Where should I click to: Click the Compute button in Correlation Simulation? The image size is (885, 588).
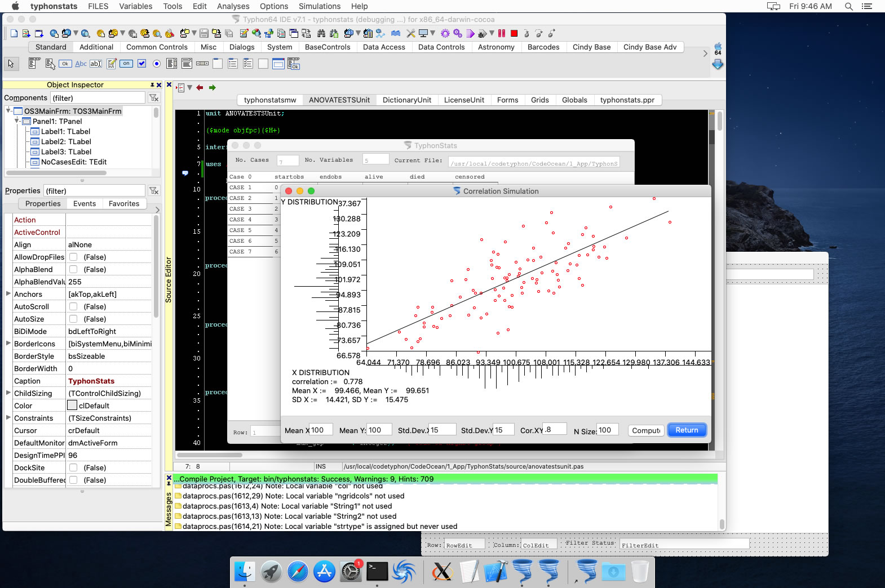(646, 430)
